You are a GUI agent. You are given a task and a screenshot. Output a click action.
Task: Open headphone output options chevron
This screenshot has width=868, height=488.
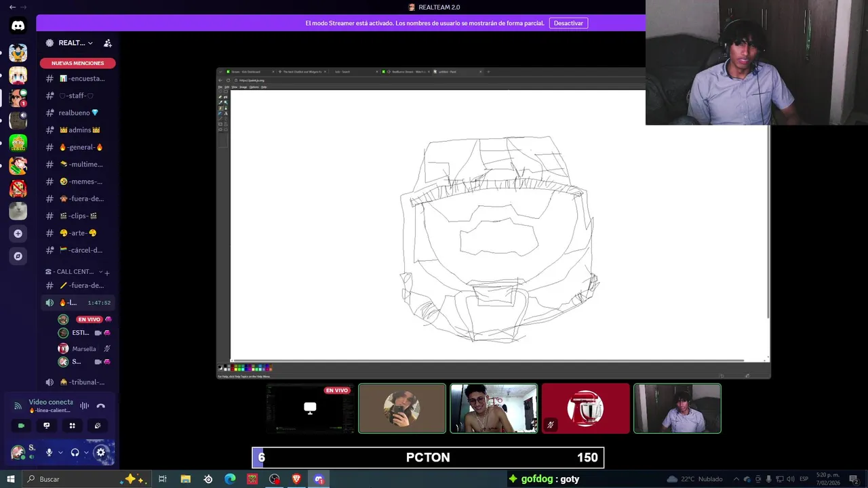(86, 453)
